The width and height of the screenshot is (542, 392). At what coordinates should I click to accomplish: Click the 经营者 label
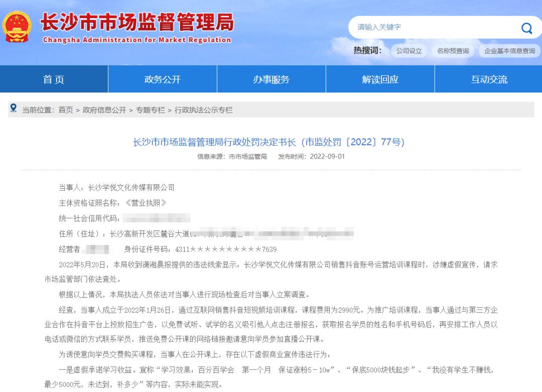[x=69, y=249]
